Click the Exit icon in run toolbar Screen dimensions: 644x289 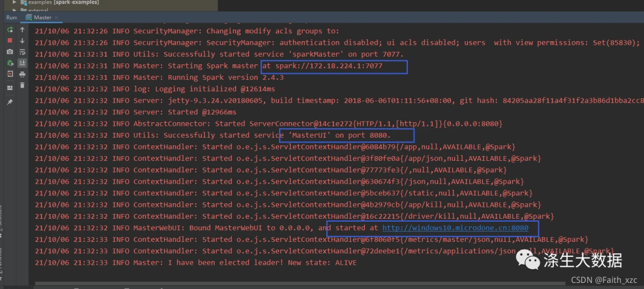point(10,74)
